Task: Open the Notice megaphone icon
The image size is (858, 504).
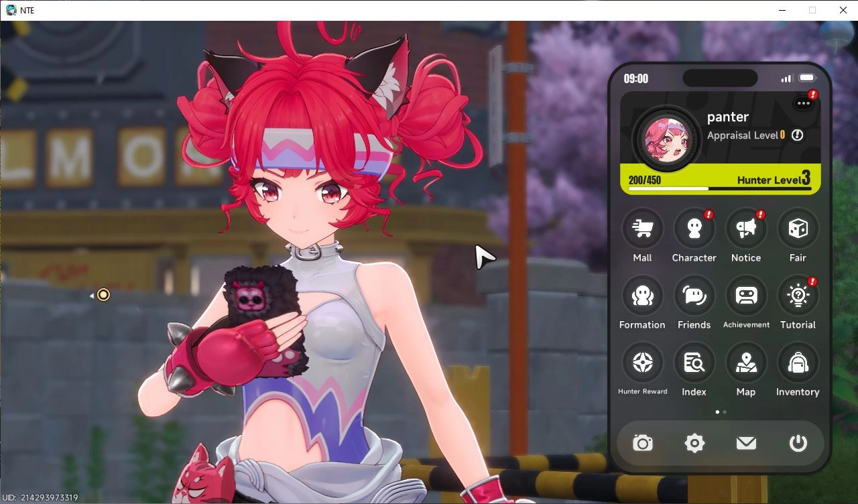Action: [746, 229]
